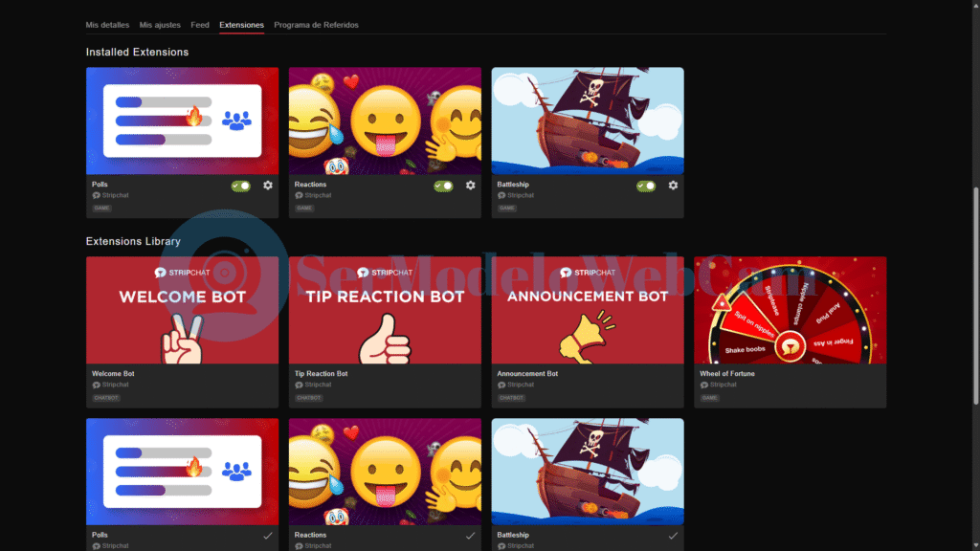Switch to Mis ajustes tab
This screenshot has height=551, width=980.
[x=160, y=25]
